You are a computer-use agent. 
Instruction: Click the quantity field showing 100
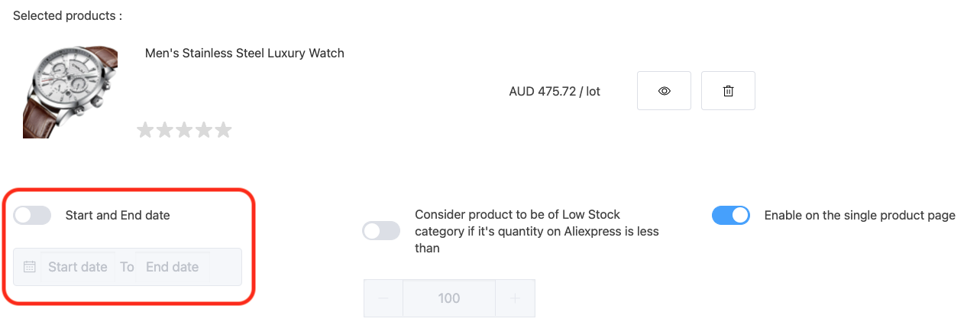point(449,298)
